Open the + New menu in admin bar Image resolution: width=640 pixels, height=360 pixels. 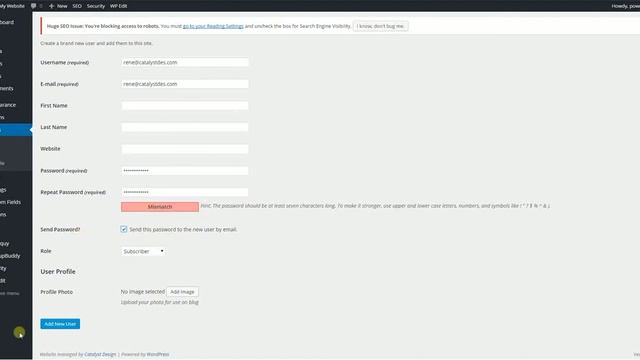pyautogui.click(x=58, y=6)
